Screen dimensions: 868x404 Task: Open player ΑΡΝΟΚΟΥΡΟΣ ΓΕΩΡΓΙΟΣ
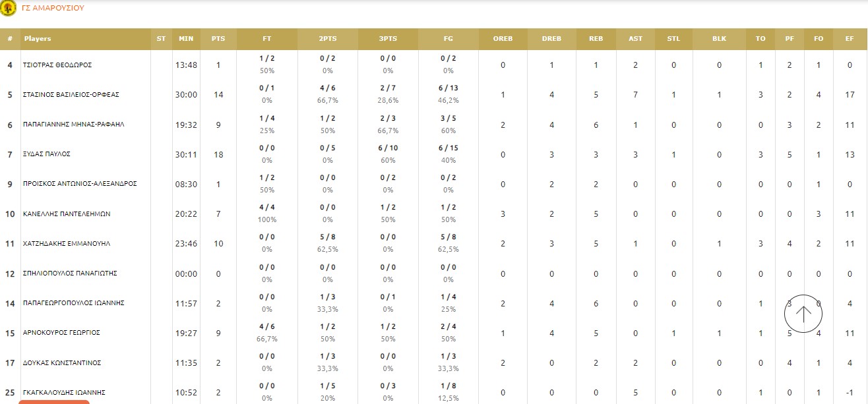pyautogui.click(x=61, y=333)
